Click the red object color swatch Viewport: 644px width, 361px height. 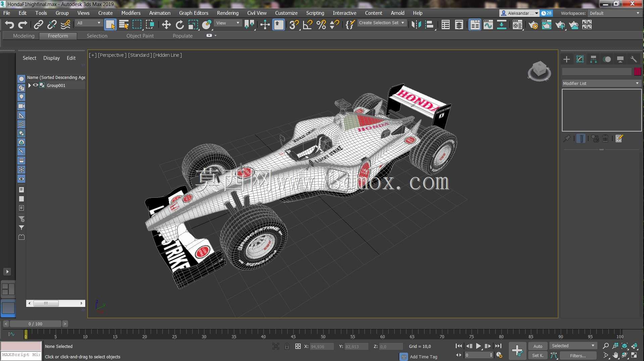(638, 71)
